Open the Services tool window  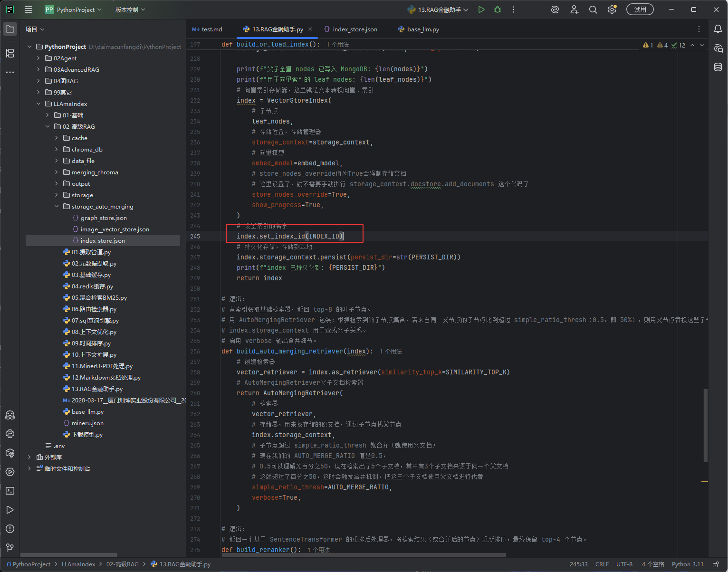click(x=10, y=472)
